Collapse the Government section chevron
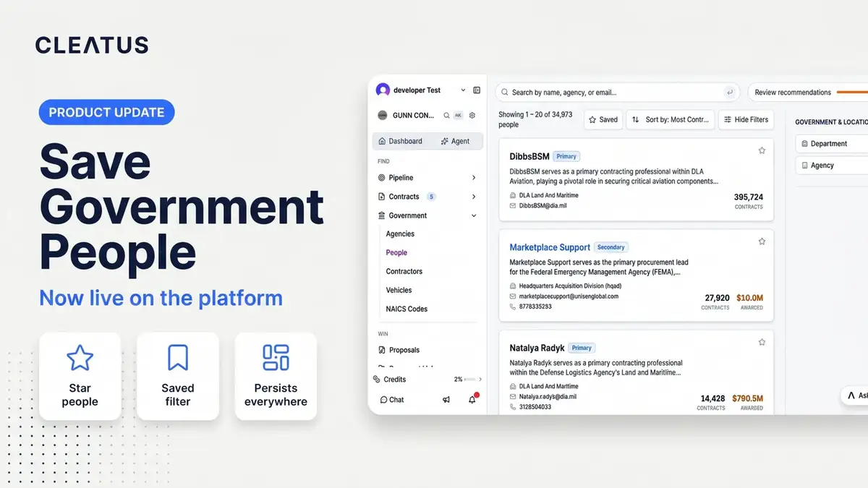Screen dimensions: 868x488 (474, 215)
